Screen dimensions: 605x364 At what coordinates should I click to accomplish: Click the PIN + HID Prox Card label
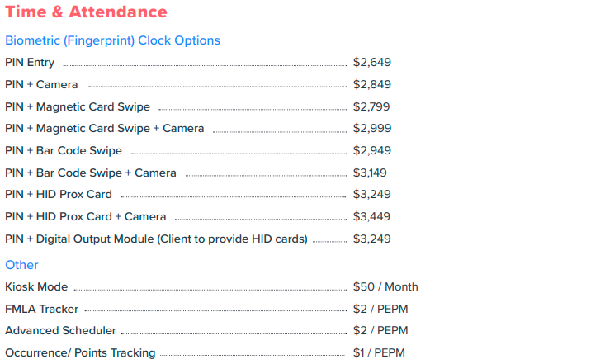click(x=59, y=194)
